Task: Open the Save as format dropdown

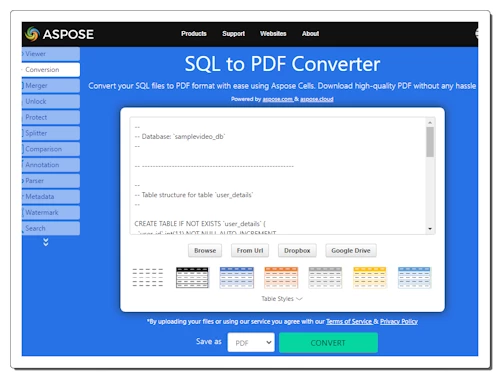Action: tap(251, 342)
